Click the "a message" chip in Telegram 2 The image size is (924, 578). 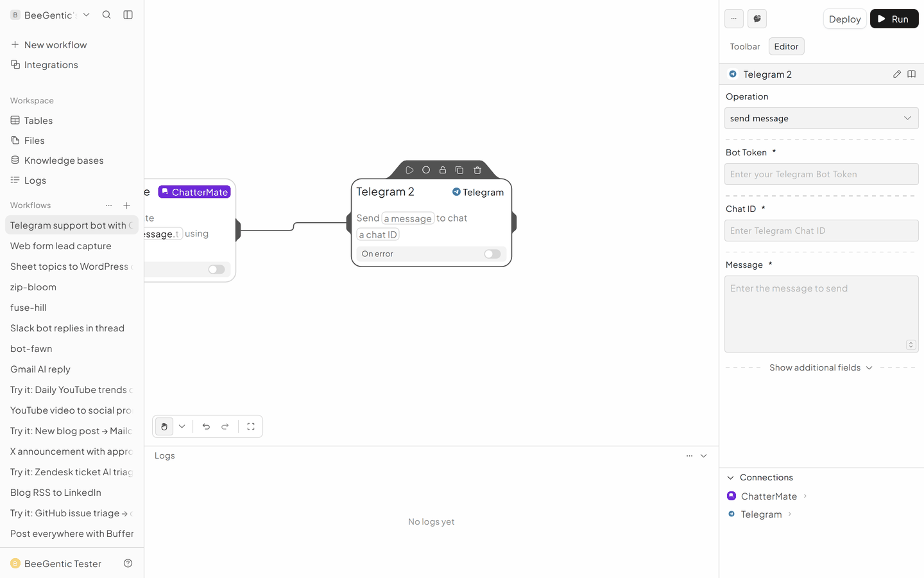click(x=408, y=218)
